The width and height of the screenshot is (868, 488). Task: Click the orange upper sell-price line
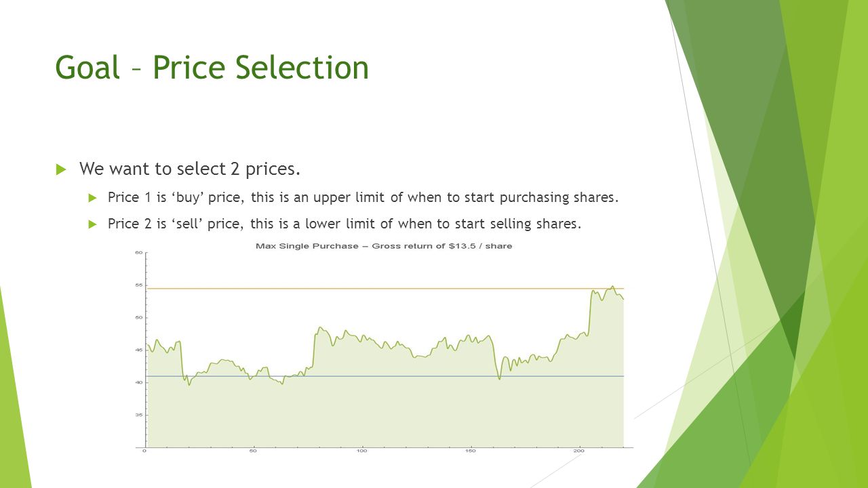384,289
